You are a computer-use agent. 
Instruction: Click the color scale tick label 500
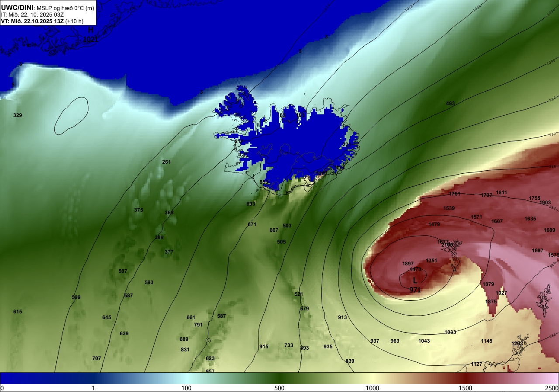[x=279, y=388]
